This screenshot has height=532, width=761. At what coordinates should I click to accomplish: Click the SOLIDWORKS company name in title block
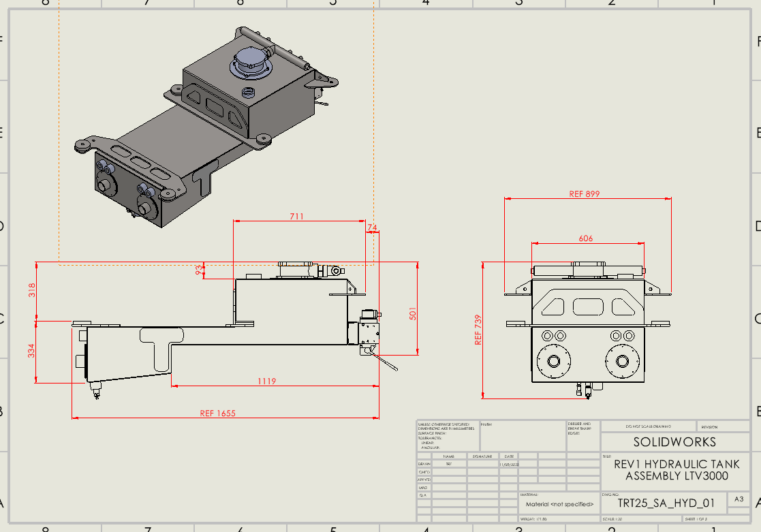(x=674, y=442)
